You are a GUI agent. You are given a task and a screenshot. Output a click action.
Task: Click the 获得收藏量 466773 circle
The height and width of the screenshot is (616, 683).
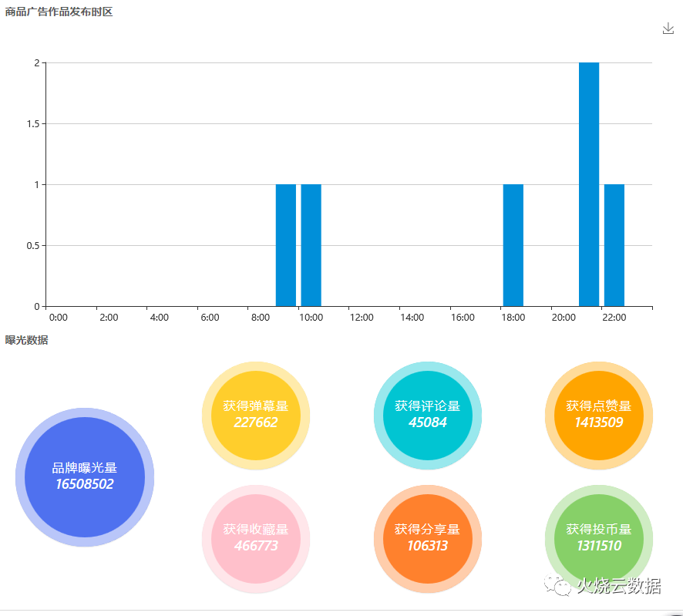tap(256, 539)
